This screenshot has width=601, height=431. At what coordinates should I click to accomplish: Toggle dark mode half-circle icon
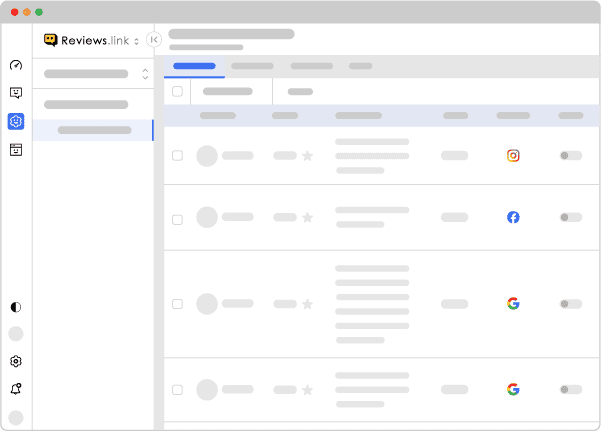coord(16,307)
